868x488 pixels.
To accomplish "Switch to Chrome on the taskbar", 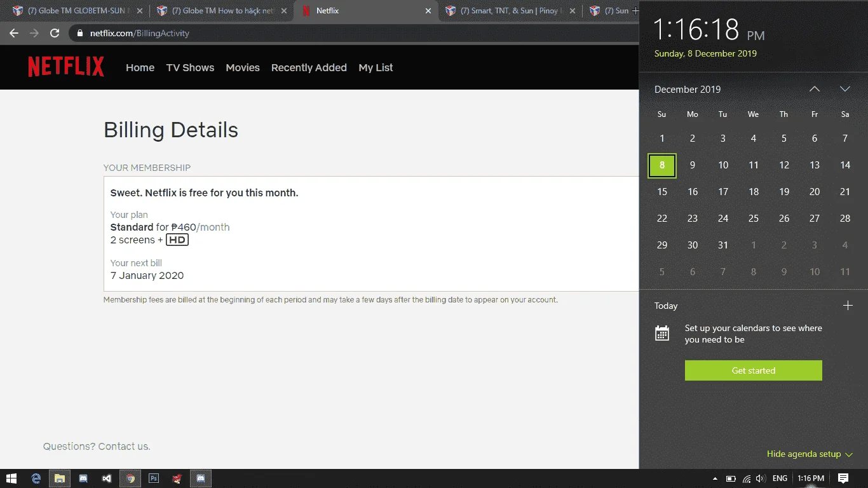I will coord(130,478).
